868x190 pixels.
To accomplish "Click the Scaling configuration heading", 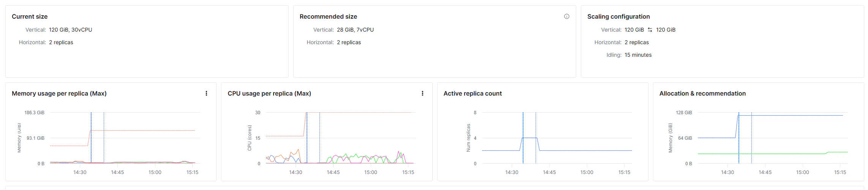I will click(x=618, y=16).
